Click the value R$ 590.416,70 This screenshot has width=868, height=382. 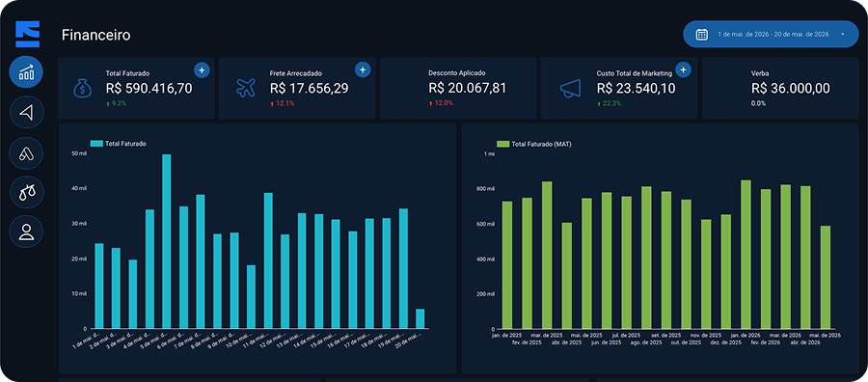tap(149, 88)
